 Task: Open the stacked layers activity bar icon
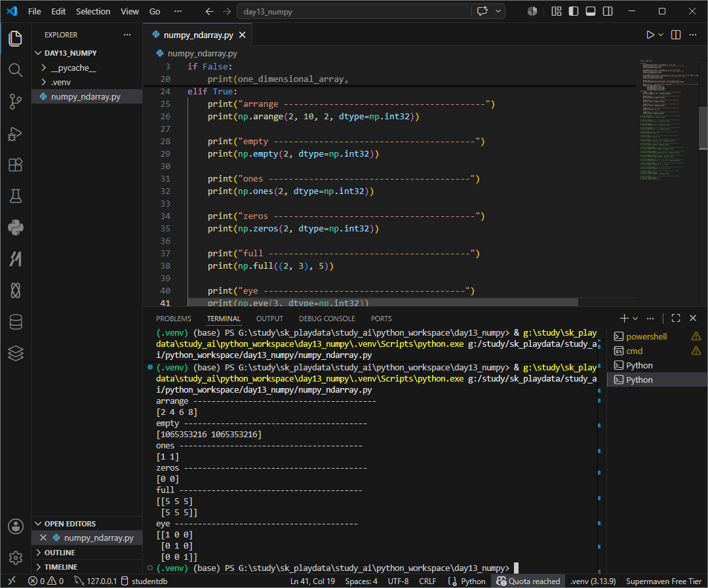point(15,353)
